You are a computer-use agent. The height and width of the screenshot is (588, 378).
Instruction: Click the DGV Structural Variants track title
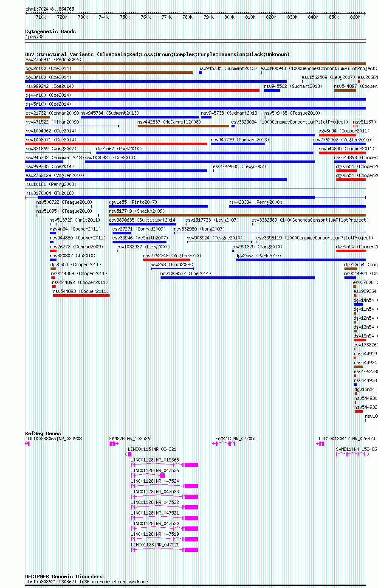pos(158,54)
